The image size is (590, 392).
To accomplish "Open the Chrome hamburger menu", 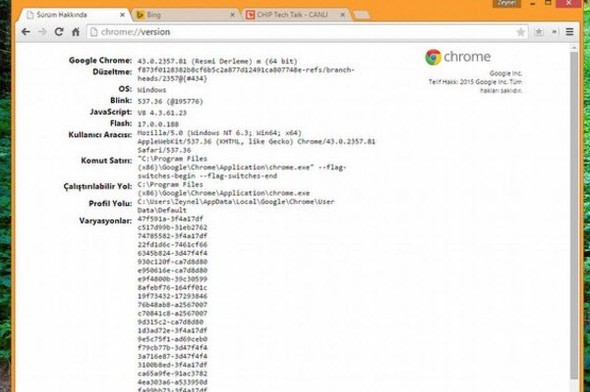I will point(570,32).
